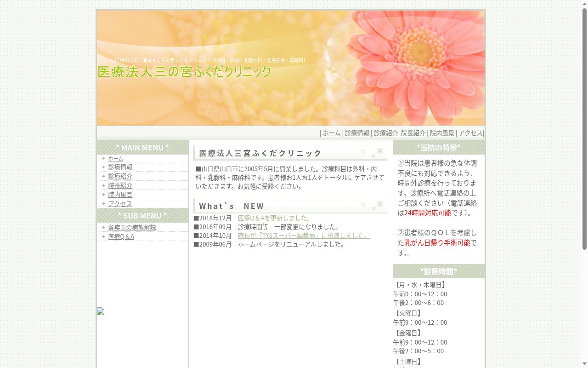588x368 pixels.
Task: Click the red 乳がん日帰り手術可能 text
Action: point(437,243)
